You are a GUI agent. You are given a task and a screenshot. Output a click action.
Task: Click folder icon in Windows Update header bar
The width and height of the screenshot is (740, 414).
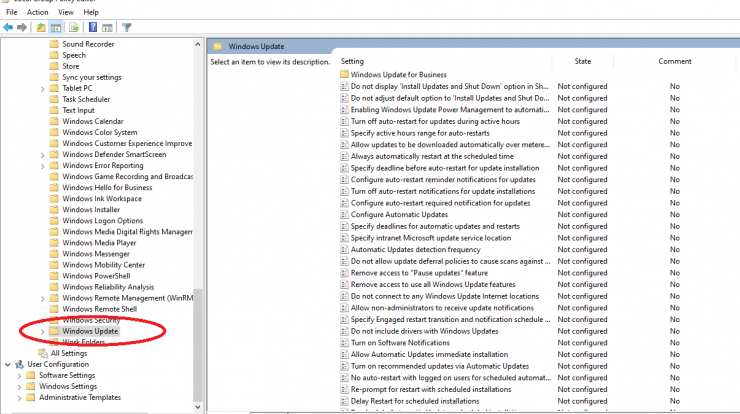click(x=218, y=46)
